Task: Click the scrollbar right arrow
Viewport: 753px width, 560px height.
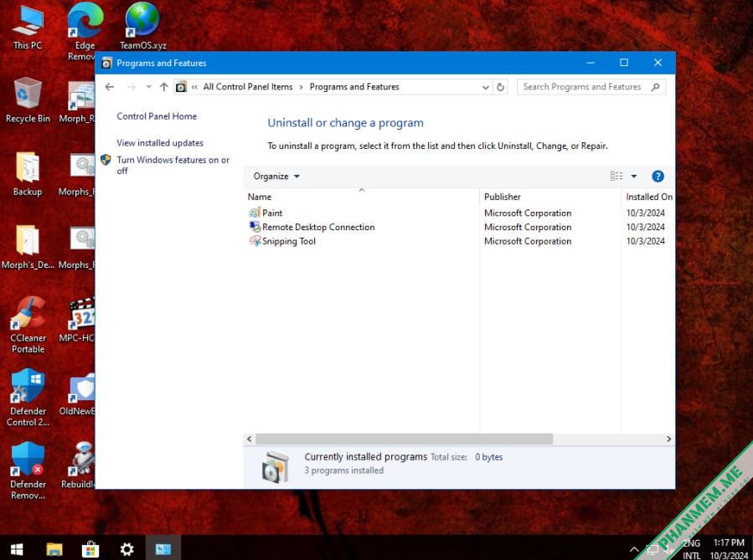Action: coord(668,439)
